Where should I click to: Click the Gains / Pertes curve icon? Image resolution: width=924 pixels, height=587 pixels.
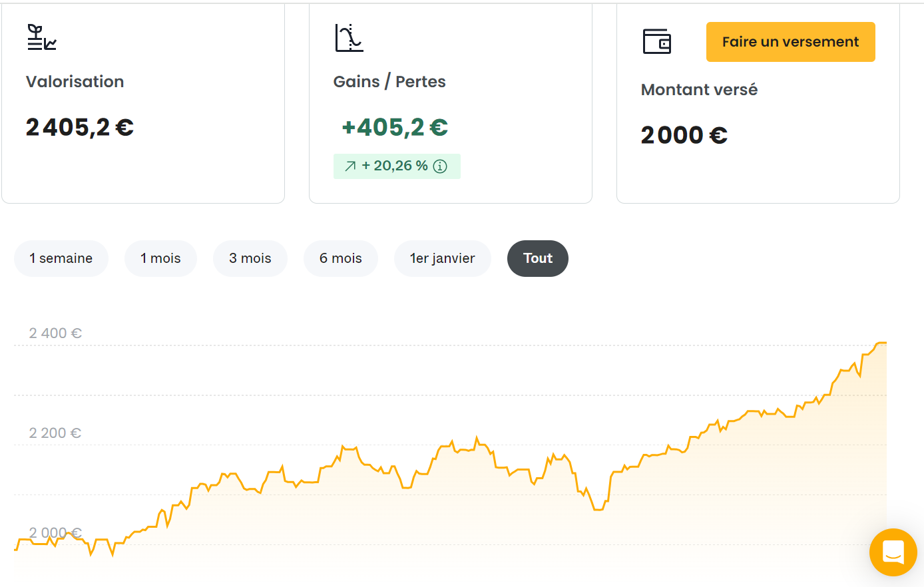point(349,38)
